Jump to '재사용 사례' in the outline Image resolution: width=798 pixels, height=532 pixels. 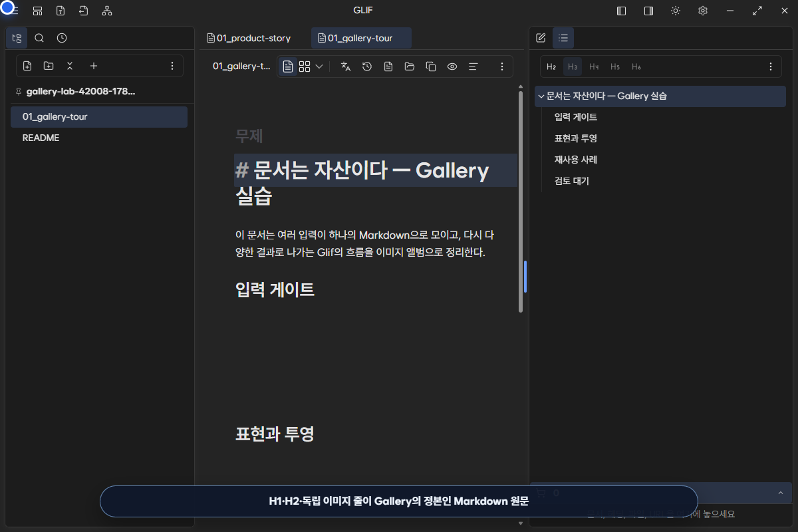576,160
